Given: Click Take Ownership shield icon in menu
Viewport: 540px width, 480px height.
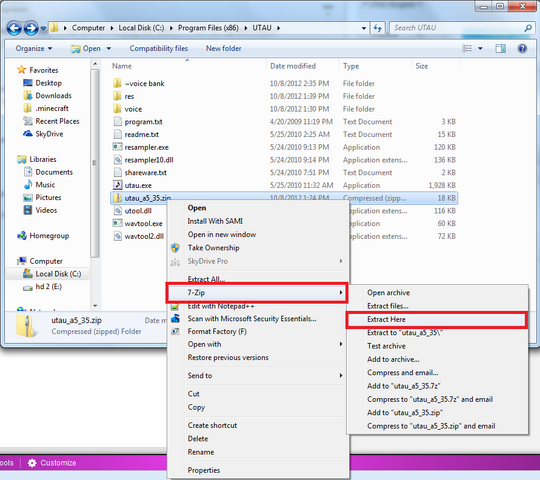Looking at the screenshot, I should [x=175, y=248].
